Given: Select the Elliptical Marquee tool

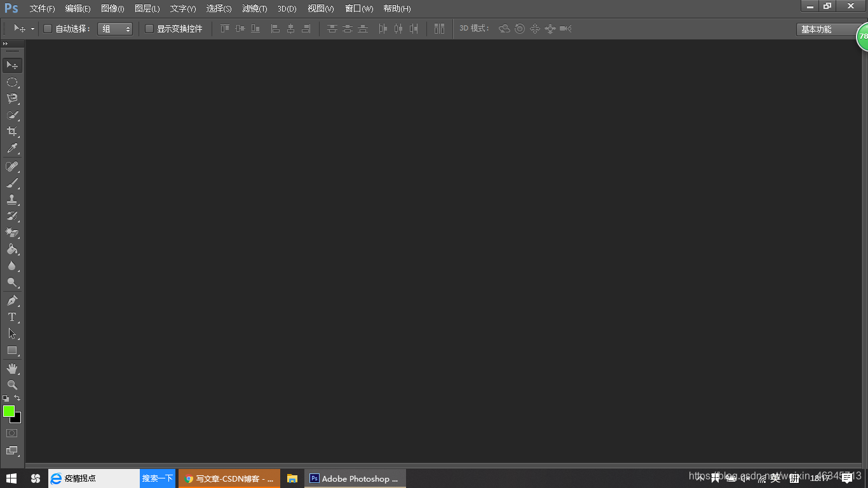Looking at the screenshot, I should coord(12,82).
